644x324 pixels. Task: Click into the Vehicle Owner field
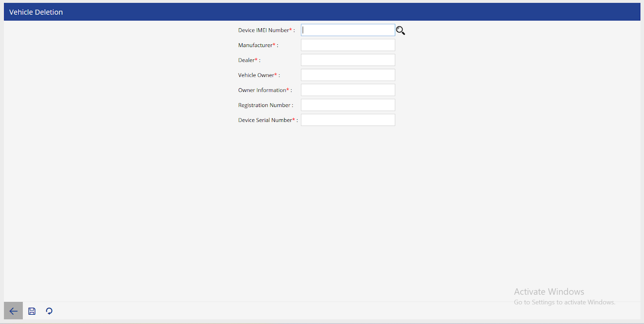pos(348,75)
